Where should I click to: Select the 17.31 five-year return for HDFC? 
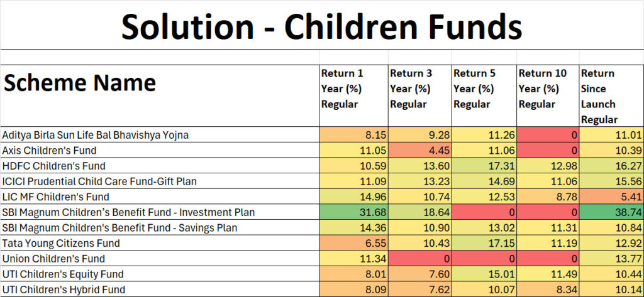pyautogui.click(x=484, y=166)
